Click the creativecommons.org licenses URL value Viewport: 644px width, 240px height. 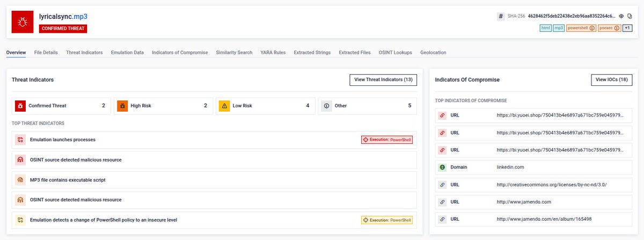(552, 185)
